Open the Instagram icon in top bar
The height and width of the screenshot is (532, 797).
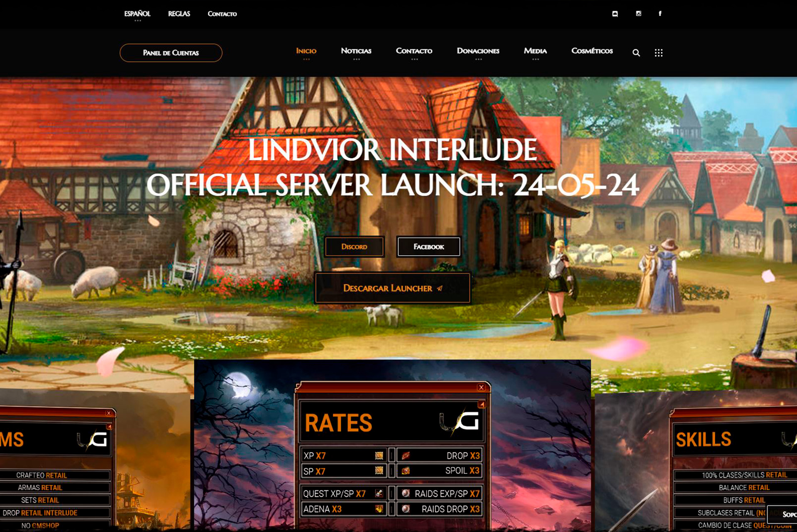(x=638, y=14)
